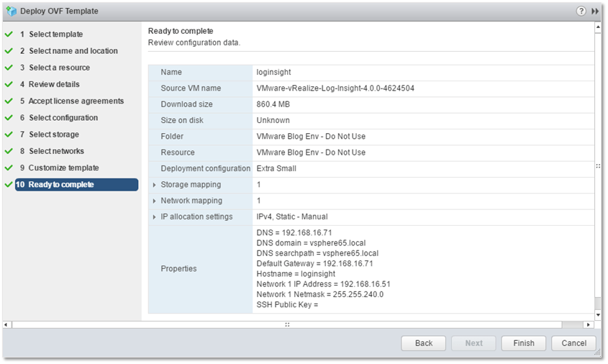The width and height of the screenshot is (608, 364).
Task: Open the help question mark icon
Action: [581, 11]
